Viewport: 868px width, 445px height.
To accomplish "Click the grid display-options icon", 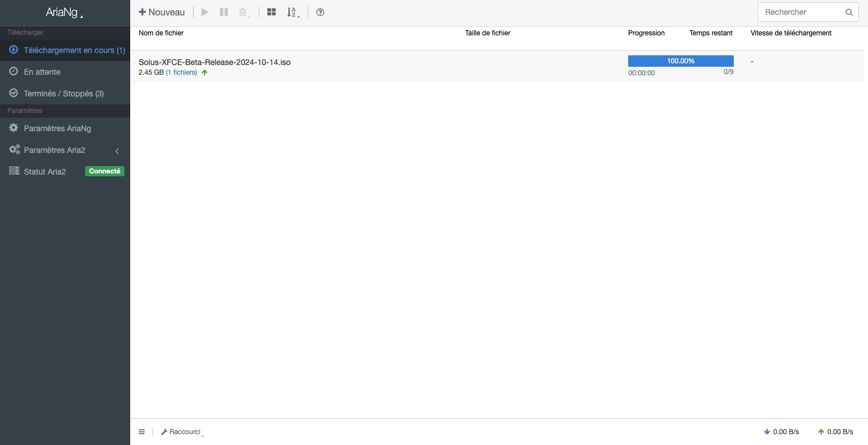I will click(x=272, y=12).
